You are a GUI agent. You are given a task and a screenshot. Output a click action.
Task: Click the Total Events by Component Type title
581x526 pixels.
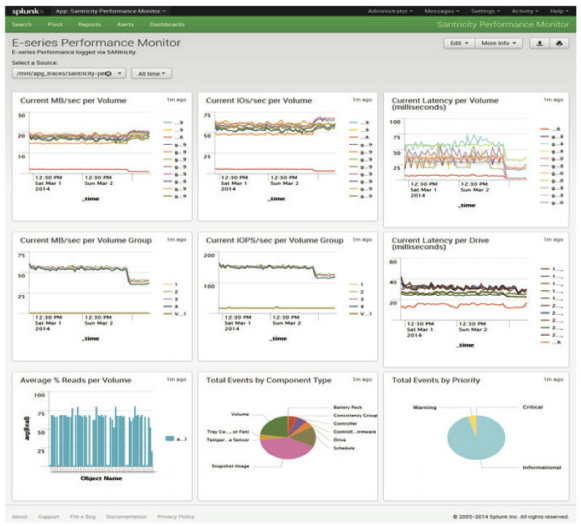point(269,380)
